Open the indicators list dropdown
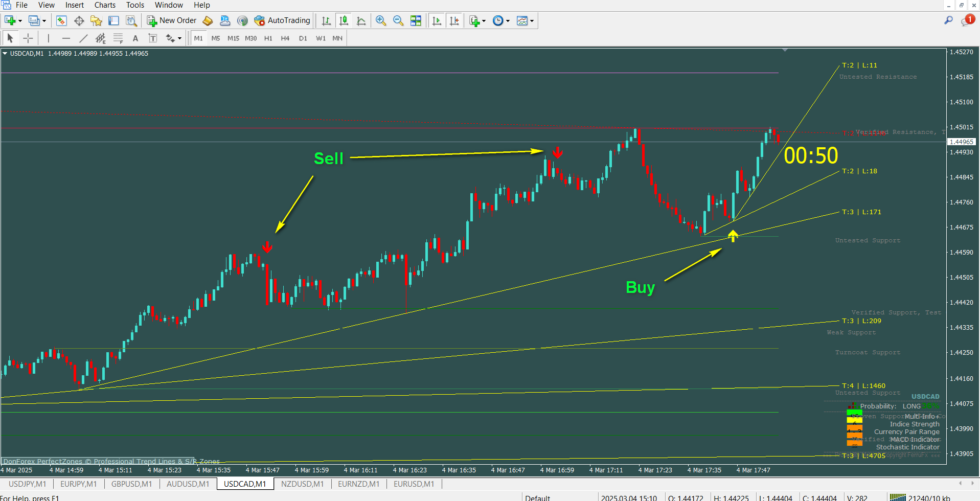The image size is (980, 501). pyautogui.click(x=484, y=21)
